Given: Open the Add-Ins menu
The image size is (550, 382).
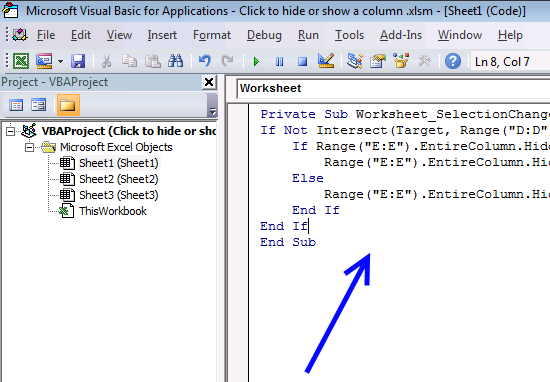Looking at the screenshot, I should [401, 35].
